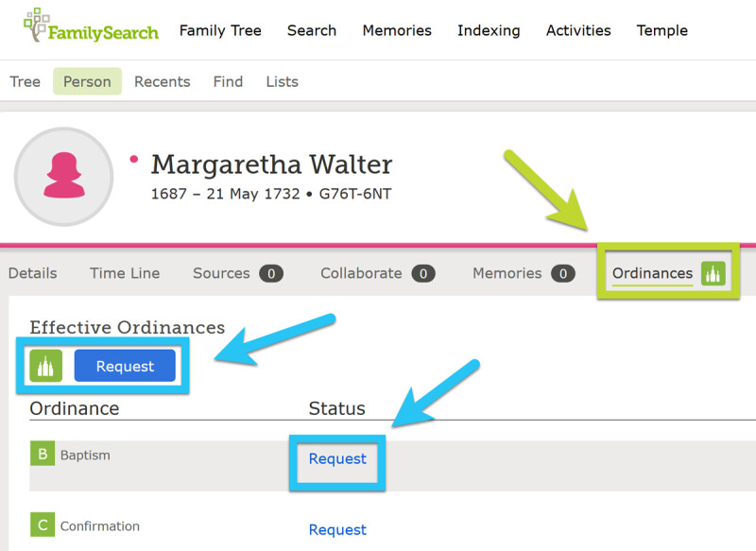Open the Memories menu in top navigation
The height and width of the screenshot is (551, 756).
tap(397, 31)
